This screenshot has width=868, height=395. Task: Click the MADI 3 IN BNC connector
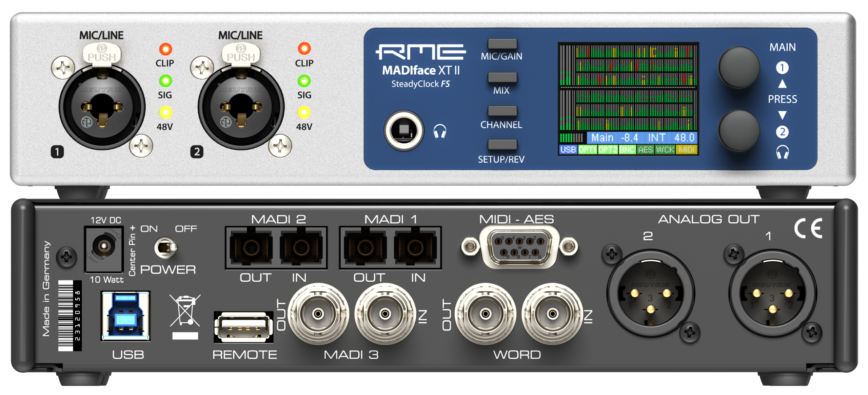click(x=385, y=314)
